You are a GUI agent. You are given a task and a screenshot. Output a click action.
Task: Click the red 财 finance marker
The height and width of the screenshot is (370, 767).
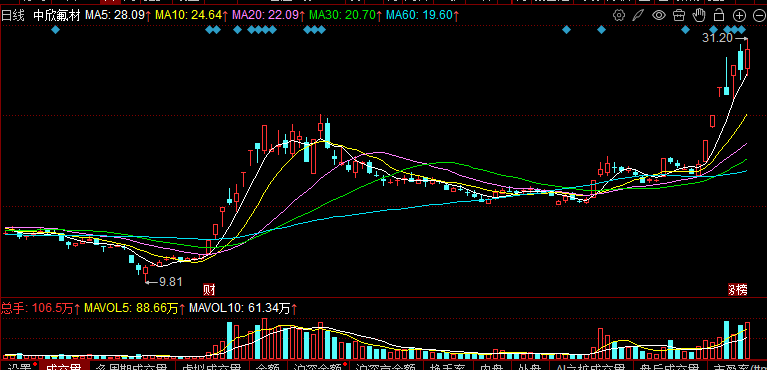pos(209,290)
